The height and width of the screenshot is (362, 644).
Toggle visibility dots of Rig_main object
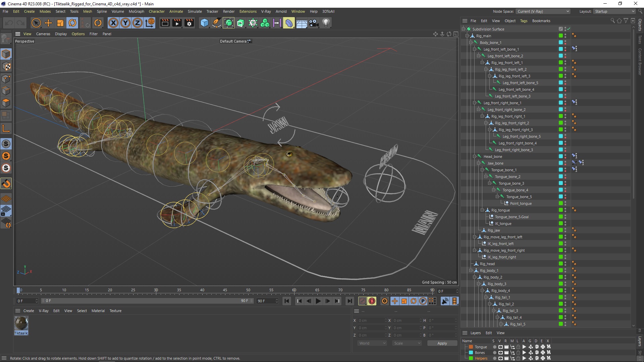565,36
